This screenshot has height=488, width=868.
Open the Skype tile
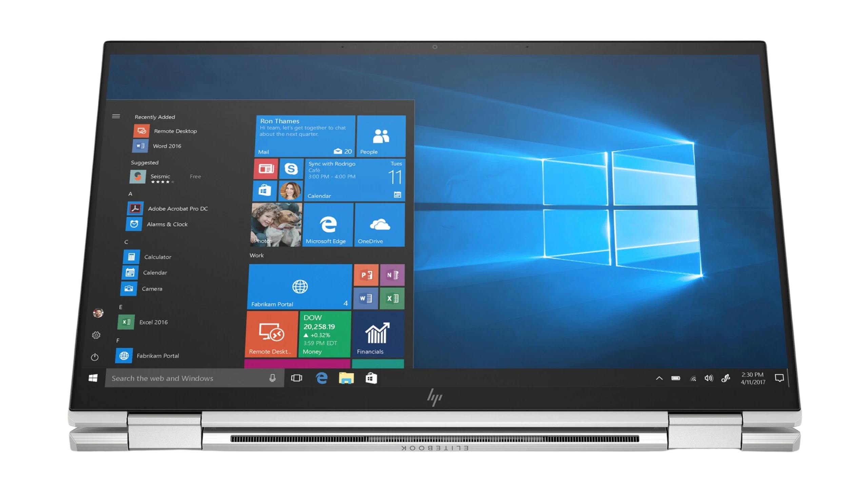(291, 168)
